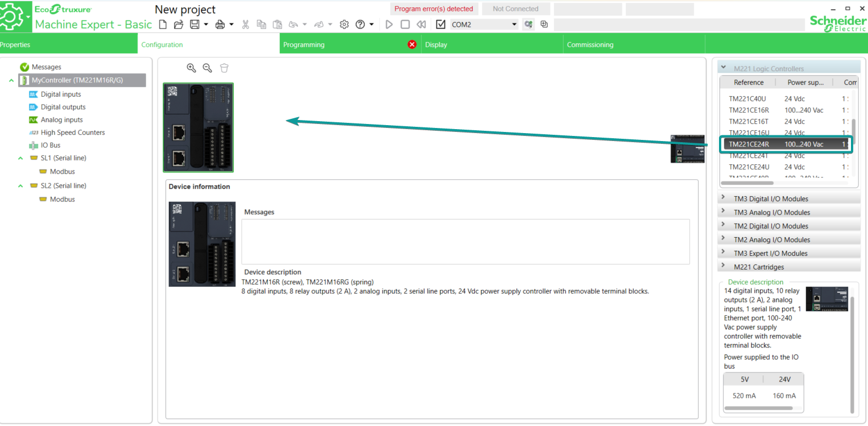
Task: Select Digital inputs in the tree
Action: click(61, 94)
